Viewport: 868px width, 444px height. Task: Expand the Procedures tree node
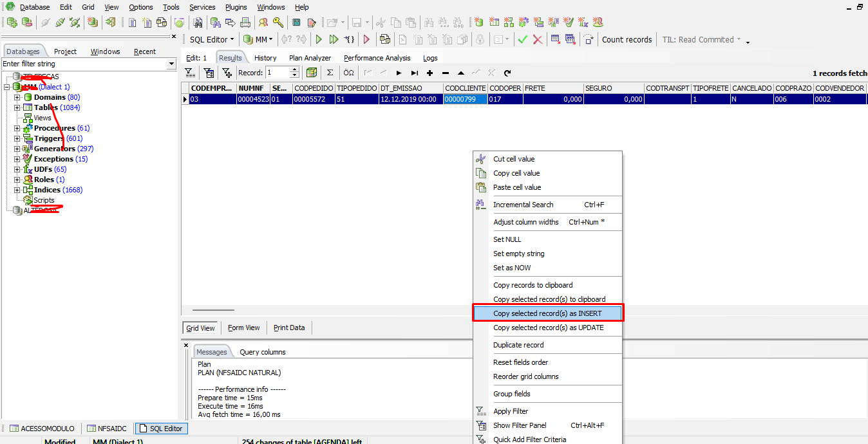coord(17,128)
